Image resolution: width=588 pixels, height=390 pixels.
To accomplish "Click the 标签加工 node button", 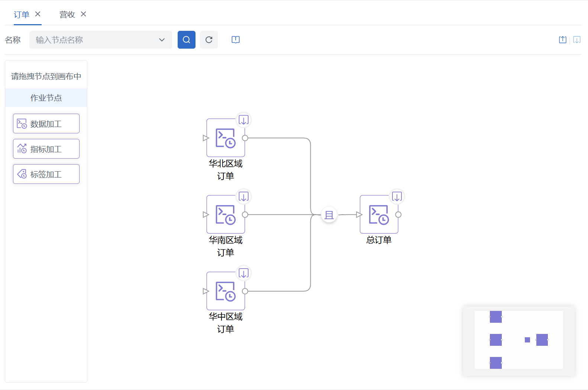I will pos(46,174).
